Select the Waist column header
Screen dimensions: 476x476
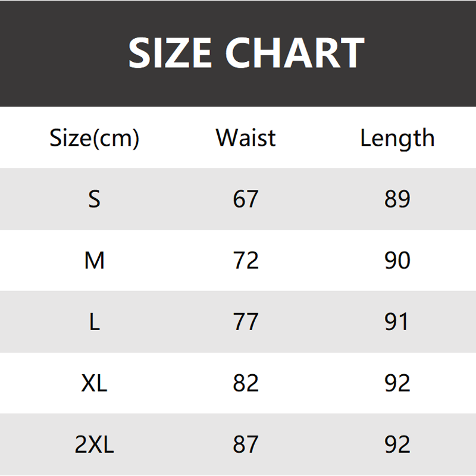[246, 137]
